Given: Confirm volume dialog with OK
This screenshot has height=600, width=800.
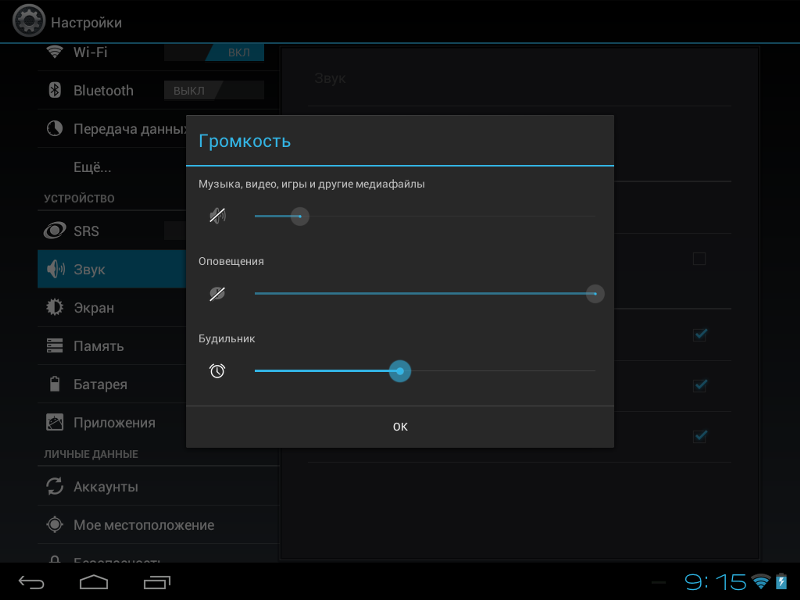Looking at the screenshot, I should pos(400,427).
